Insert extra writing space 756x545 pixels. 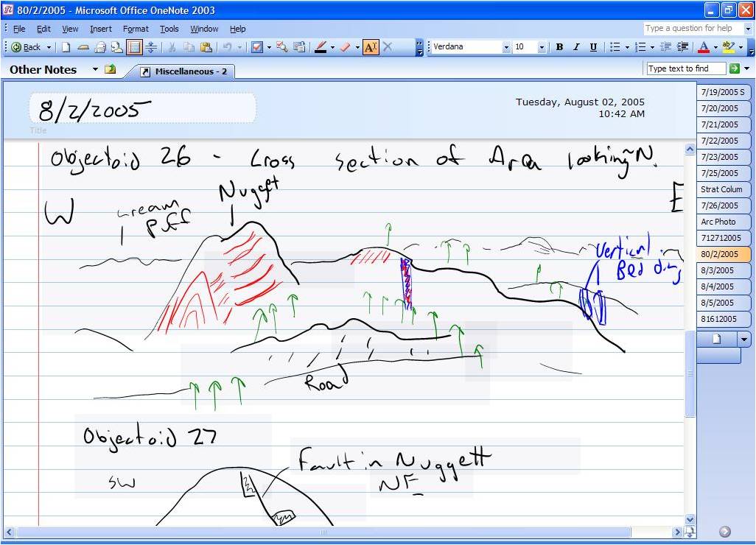click(x=151, y=47)
